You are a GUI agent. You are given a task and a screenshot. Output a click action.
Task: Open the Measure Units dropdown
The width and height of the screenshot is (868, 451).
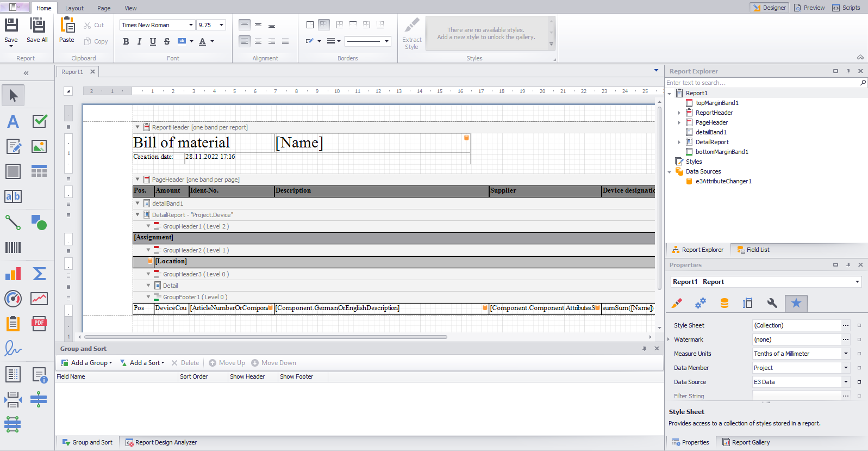point(846,354)
